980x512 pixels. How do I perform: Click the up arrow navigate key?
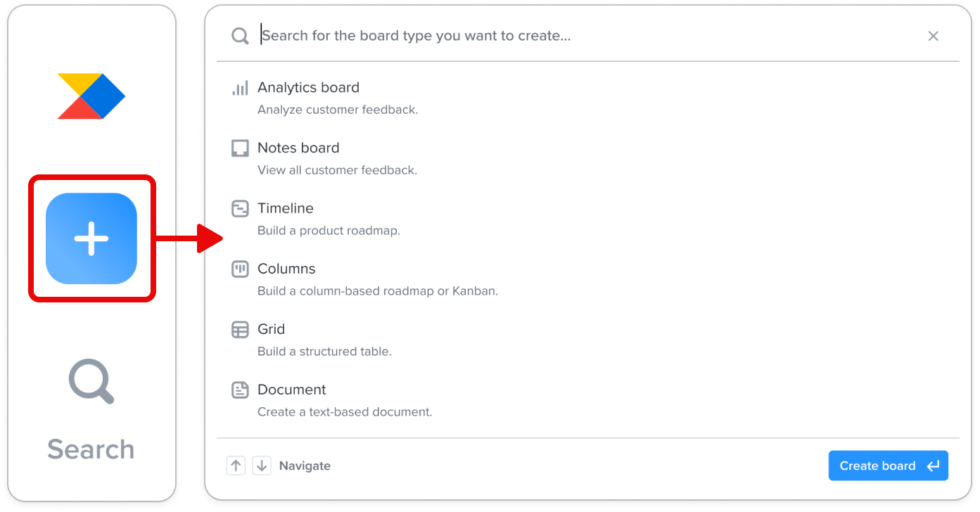click(236, 466)
